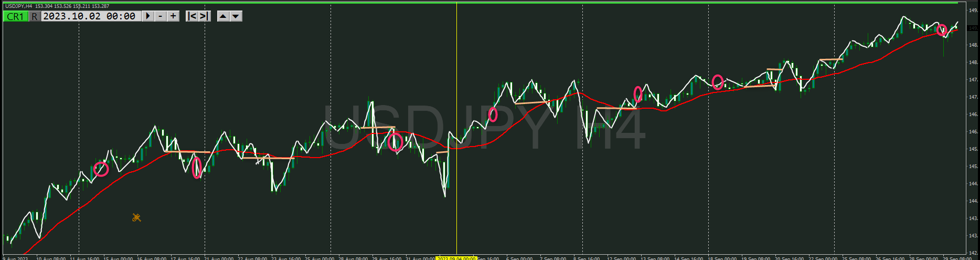This screenshot has width=980, height=260.
Task: Click the green CR1 button
Action: pyautogui.click(x=15, y=16)
